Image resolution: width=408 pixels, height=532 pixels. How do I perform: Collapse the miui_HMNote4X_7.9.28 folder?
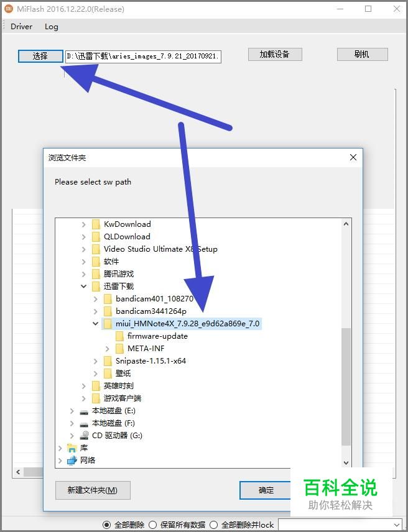click(x=95, y=324)
